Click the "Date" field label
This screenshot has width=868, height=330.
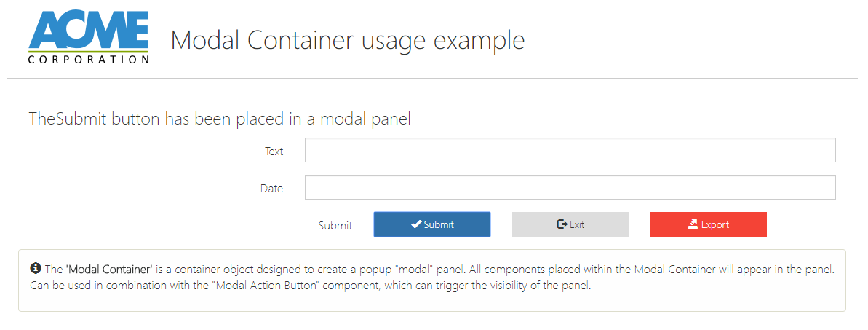[271, 189]
